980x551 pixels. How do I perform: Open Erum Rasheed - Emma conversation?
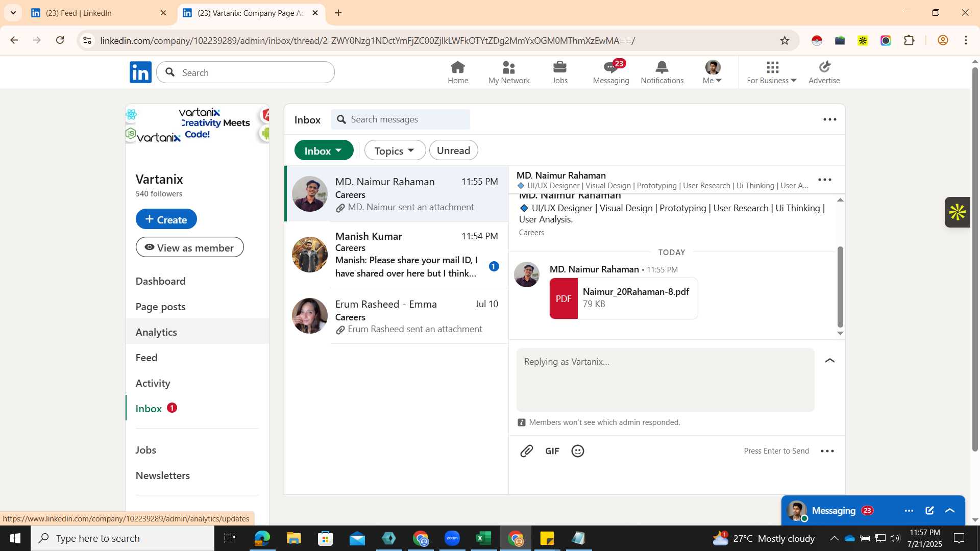[x=397, y=316]
